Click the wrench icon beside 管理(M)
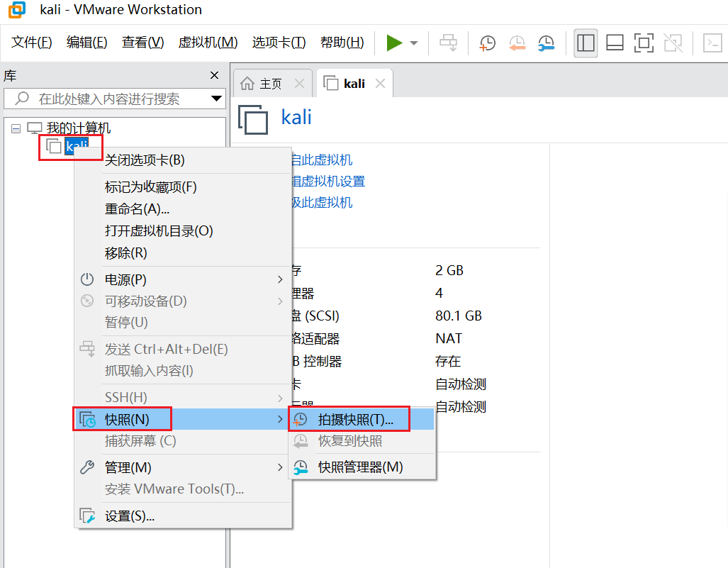Screen dimensions: 728x568 tap(87, 467)
